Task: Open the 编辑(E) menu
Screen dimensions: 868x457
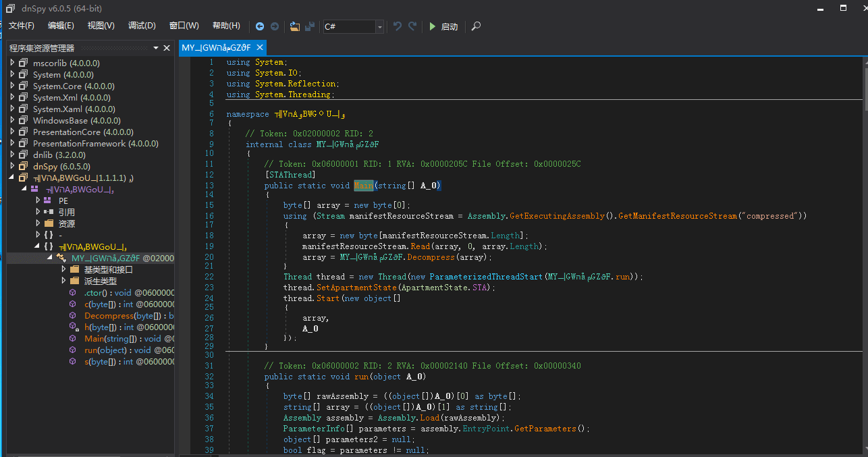Action: [x=61, y=26]
